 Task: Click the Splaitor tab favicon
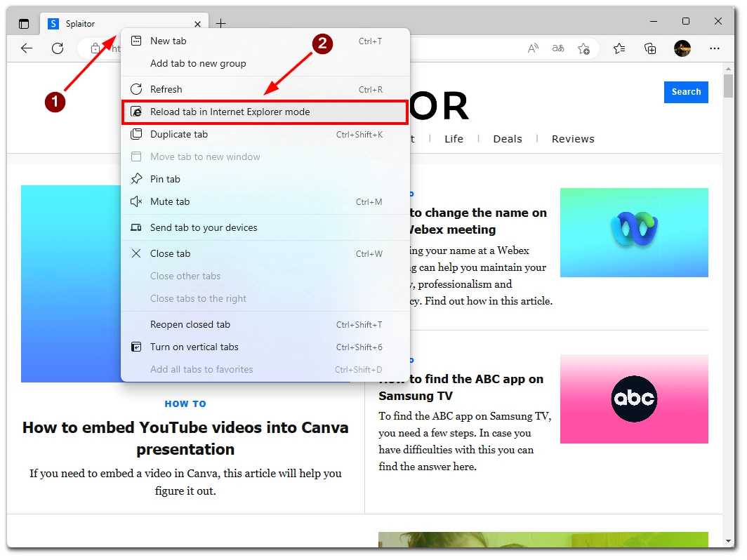[53, 23]
